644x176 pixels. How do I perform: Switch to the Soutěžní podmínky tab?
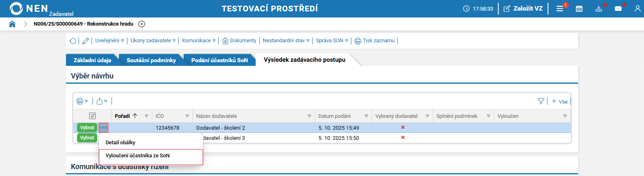[x=151, y=60]
